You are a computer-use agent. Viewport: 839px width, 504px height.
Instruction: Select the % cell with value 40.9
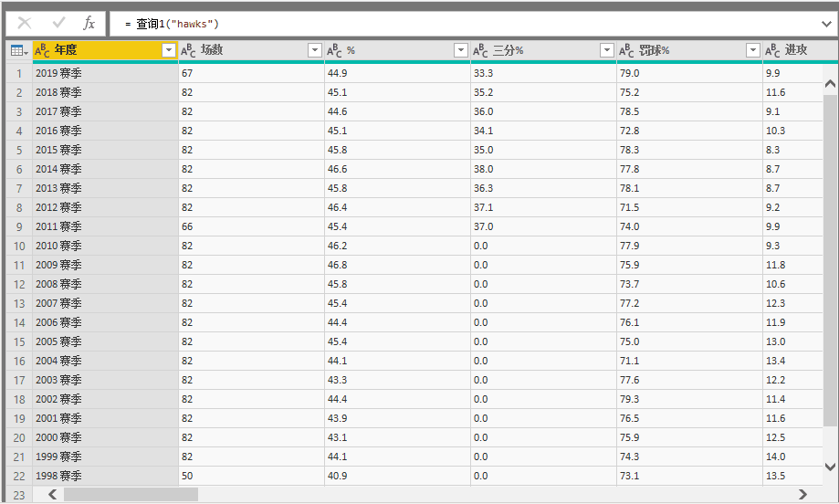point(397,477)
